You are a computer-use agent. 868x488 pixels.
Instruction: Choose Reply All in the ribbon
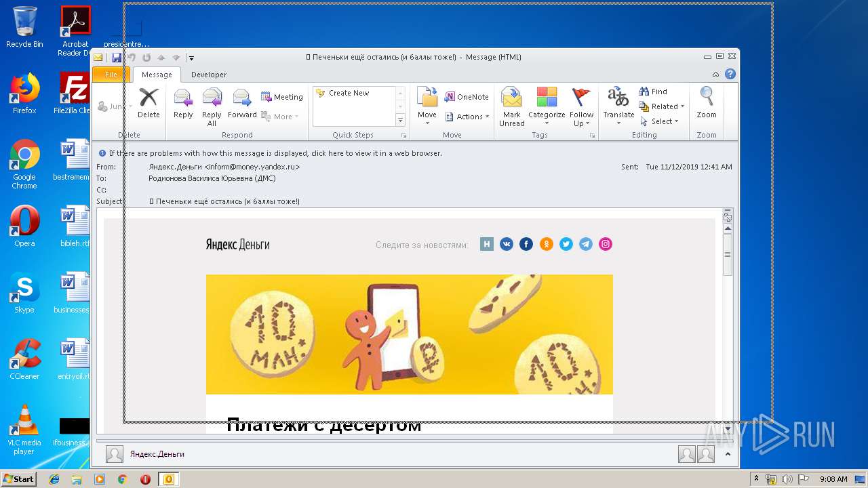pyautogui.click(x=212, y=107)
